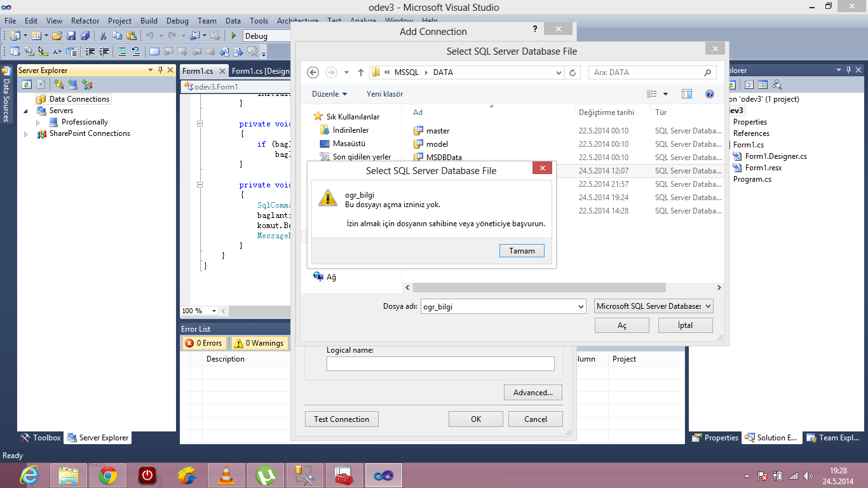Click the Connect to Server icon in Server Explorer

[73, 84]
